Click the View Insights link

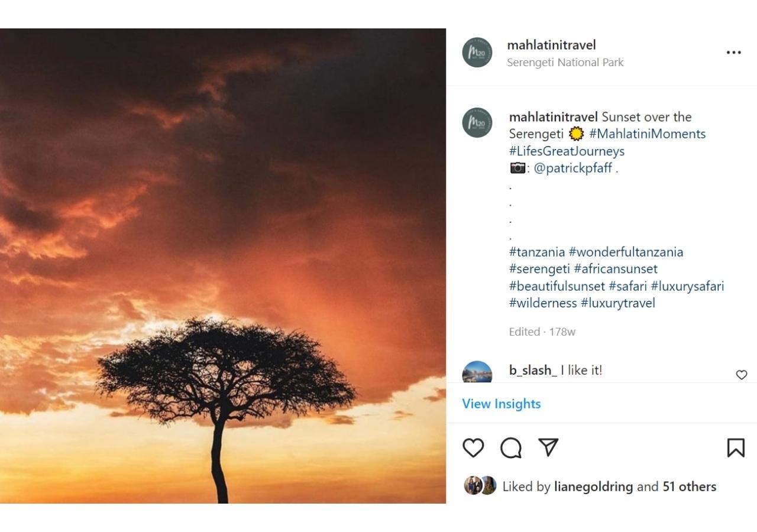502,404
